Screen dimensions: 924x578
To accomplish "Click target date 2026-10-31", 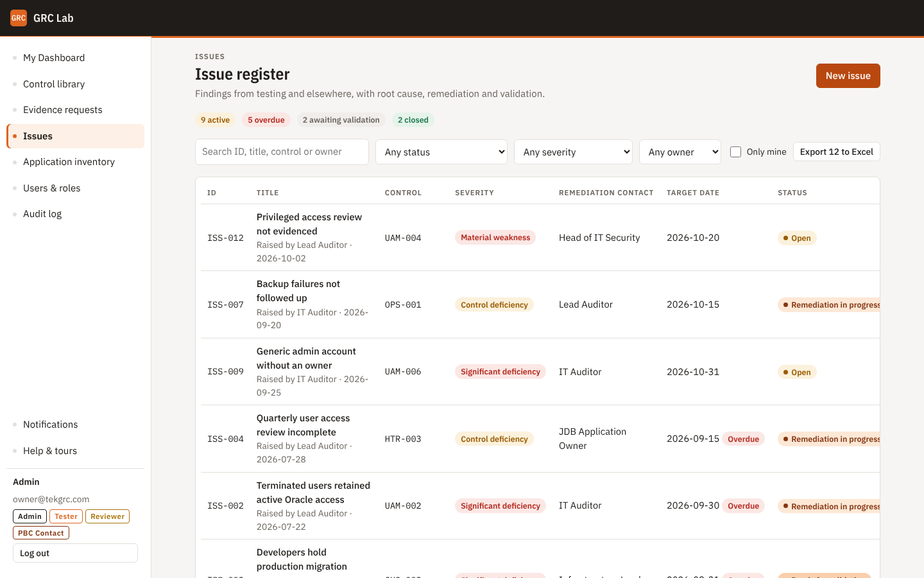I will coord(693,372).
